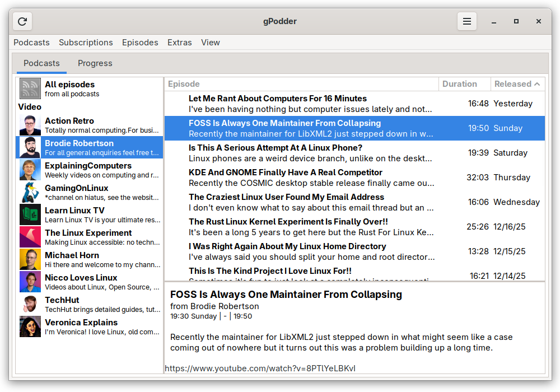This screenshot has height=392, width=560.
Task: Click the '32:03' duration cell
Action: tap(478, 178)
